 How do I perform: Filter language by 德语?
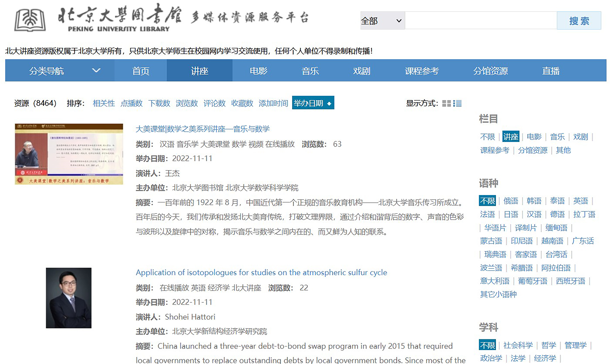[557, 214]
